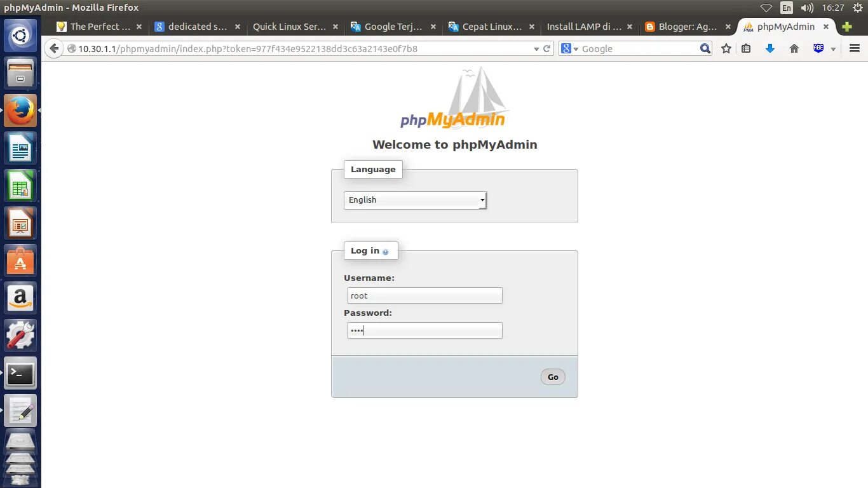868x488 pixels.
Task: Open text editor from launcher
Action: pyautogui.click(x=20, y=410)
